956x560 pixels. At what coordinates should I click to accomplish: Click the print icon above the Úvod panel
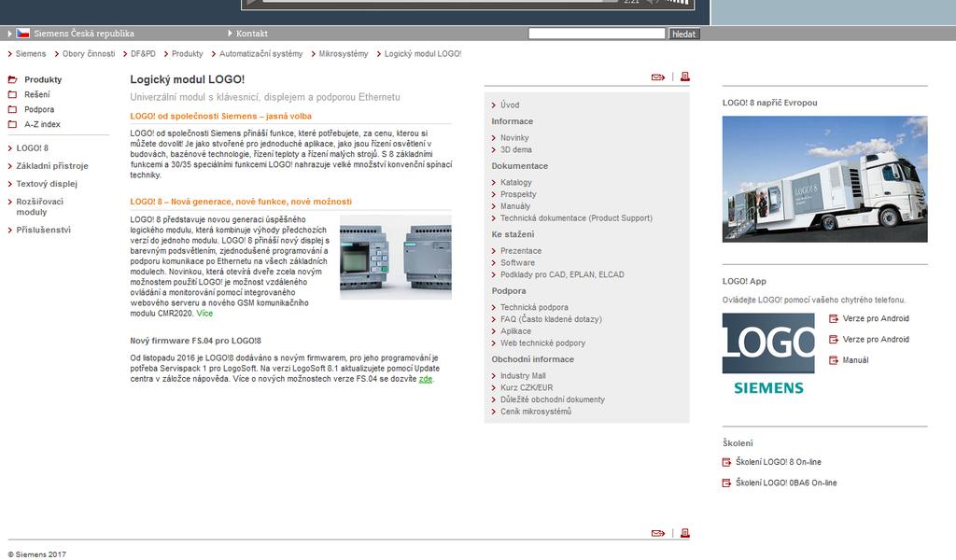[685, 77]
